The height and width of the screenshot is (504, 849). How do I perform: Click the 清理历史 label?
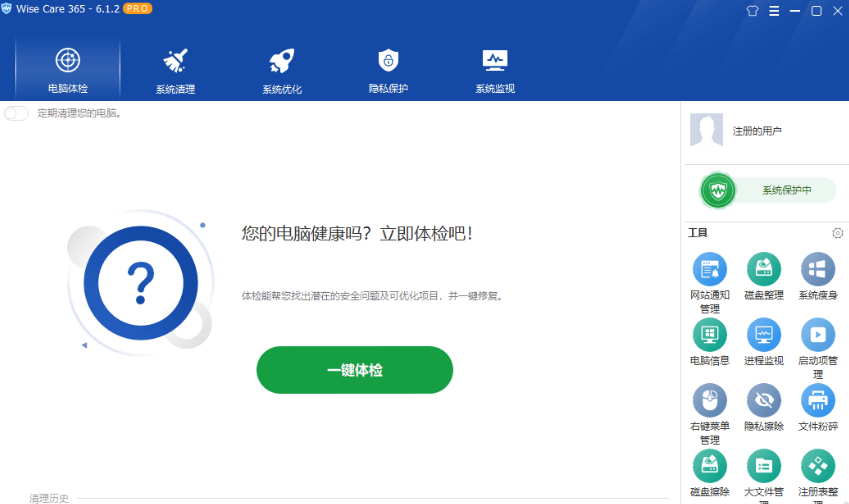coord(49,498)
